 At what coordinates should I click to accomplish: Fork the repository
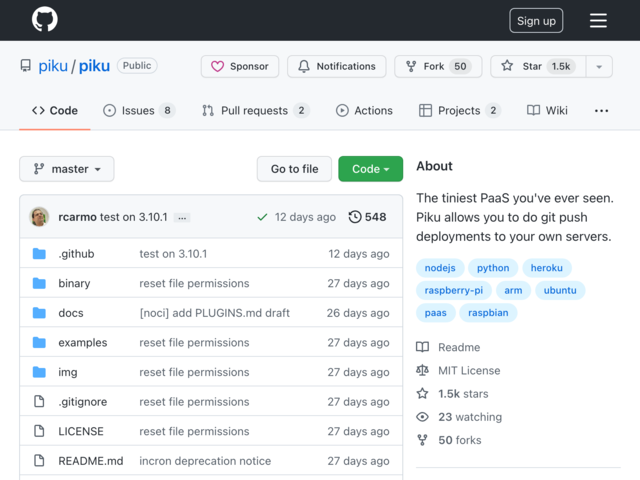tap(438, 66)
